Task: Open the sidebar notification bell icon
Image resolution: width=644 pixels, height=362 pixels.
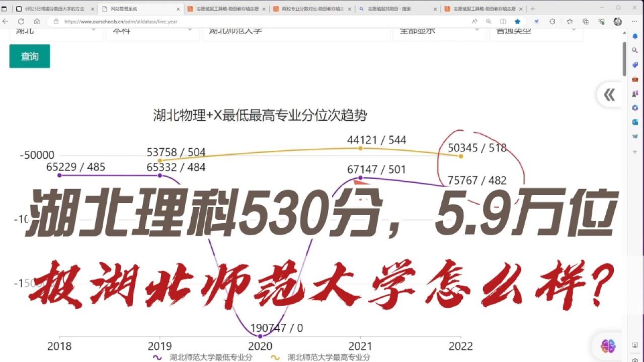Action: (x=635, y=36)
